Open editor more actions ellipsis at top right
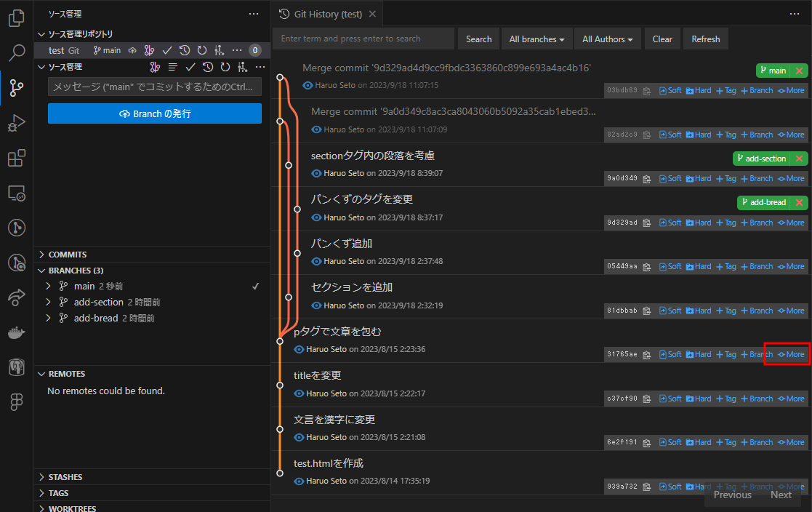812x512 pixels. coord(795,14)
